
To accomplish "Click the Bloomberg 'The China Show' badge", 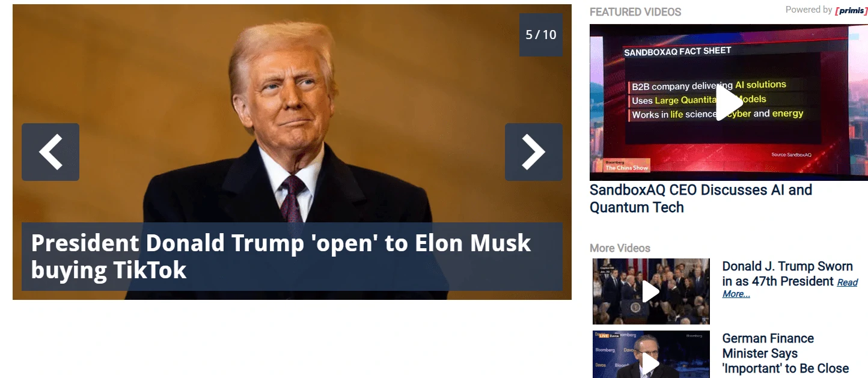I will pos(626,165).
